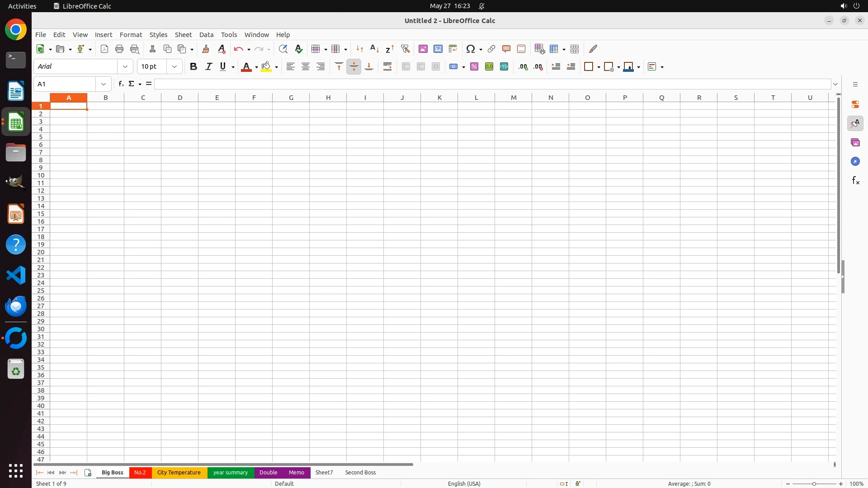868x488 pixels.
Task: Expand the font name dropdown
Action: coord(125,66)
